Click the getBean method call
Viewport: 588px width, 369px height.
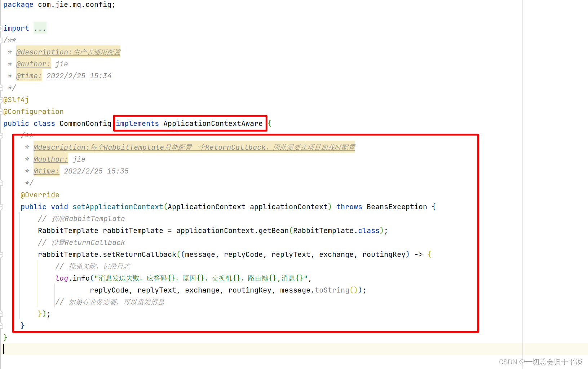(274, 230)
